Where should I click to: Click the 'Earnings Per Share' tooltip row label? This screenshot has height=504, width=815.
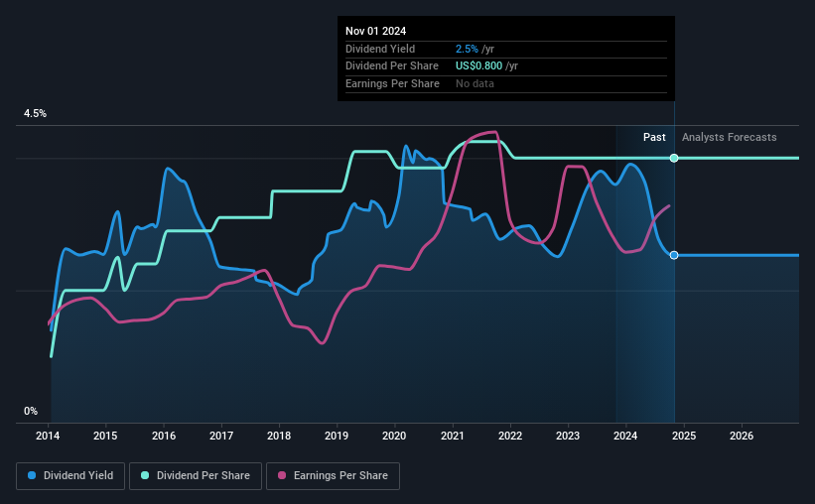coord(392,83)
